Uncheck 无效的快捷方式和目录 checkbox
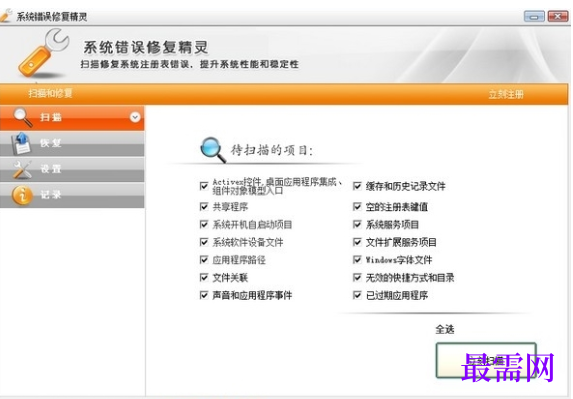Image resolution: width=573 pixels, height=399 pixels. [357, 277]
